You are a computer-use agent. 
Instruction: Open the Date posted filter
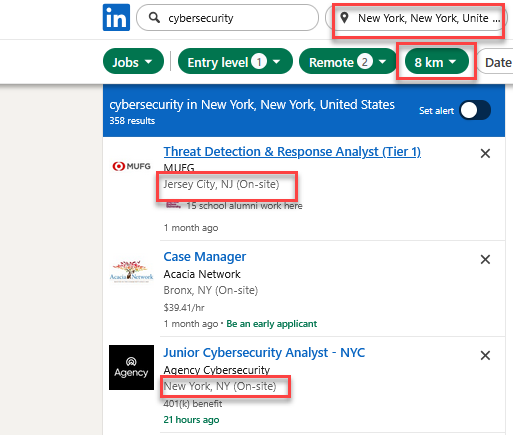(x=496, y=61)
